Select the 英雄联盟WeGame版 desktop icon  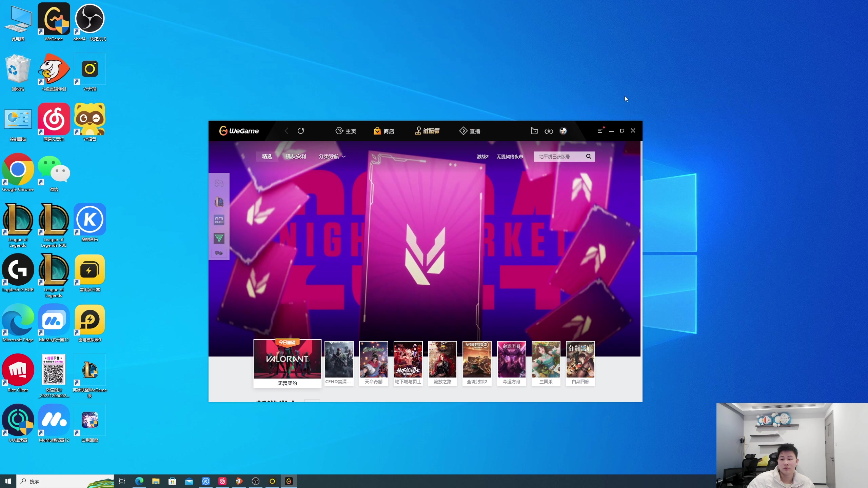(90, 376)
